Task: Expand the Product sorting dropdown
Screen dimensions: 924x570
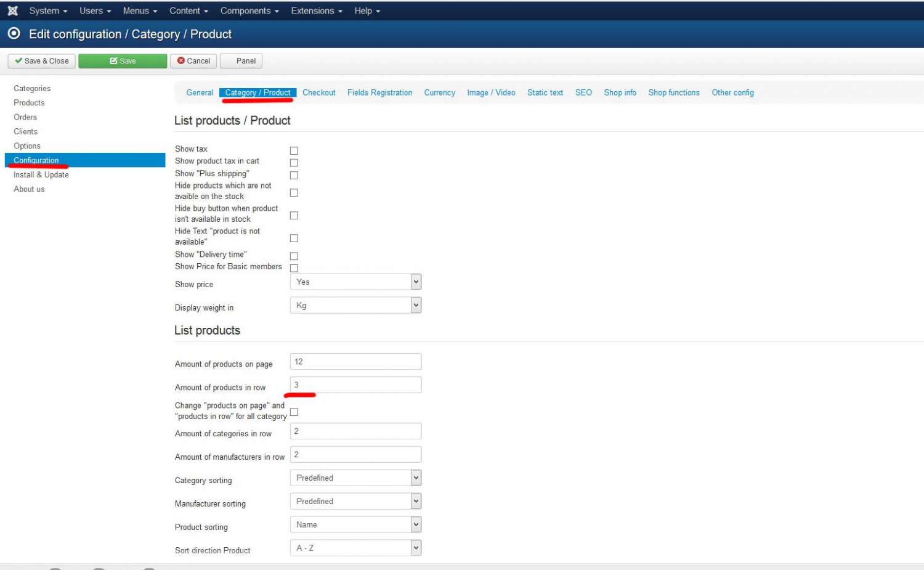Action: (355, 525)
